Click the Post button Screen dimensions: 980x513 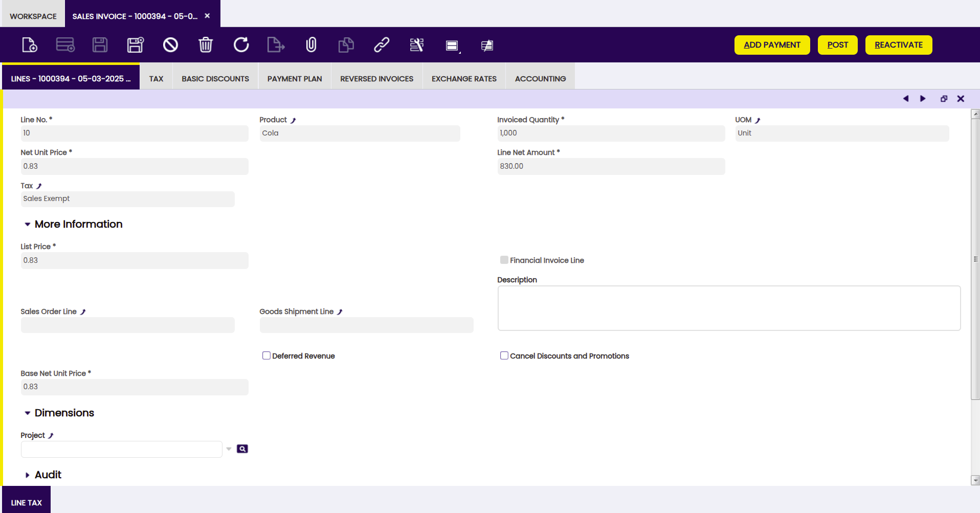[x=838, y=45]
